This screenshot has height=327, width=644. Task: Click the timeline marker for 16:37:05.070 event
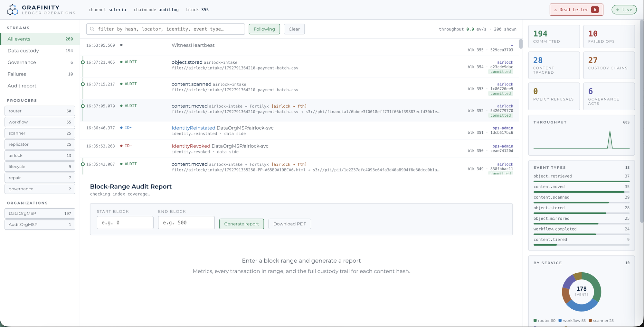pos(83,106)
